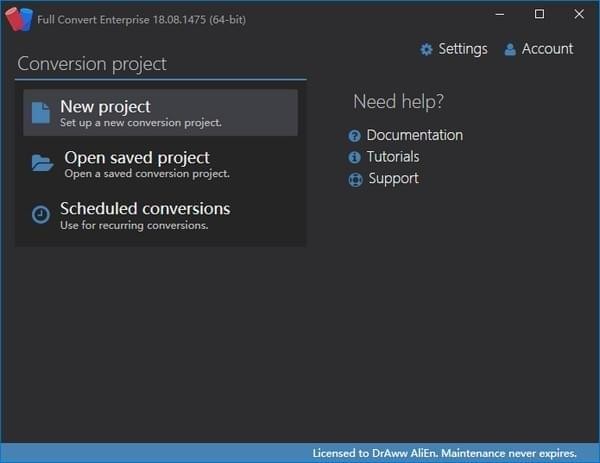The height and width of the screenshot is (463, 600).
Task: Open Scheduled conversions title
Action: 145,209
